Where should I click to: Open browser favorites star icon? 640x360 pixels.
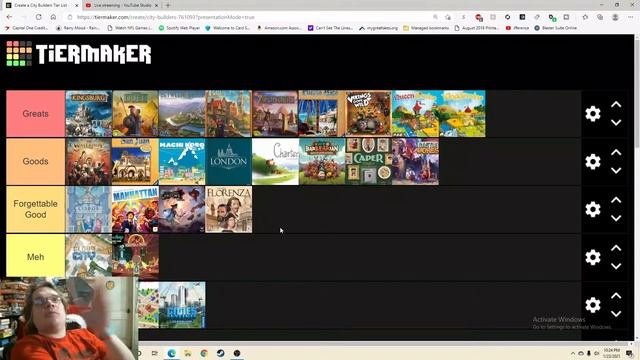click(x=585, y=17)
